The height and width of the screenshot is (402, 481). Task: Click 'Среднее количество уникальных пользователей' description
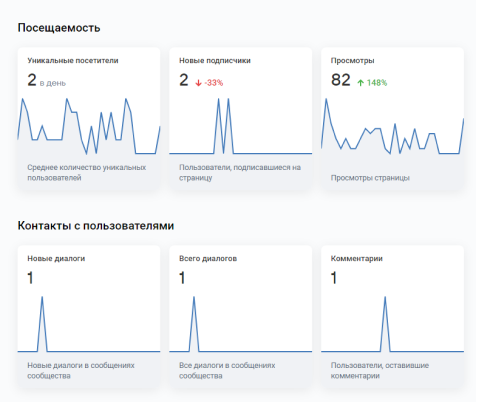[x=87, y=173]
